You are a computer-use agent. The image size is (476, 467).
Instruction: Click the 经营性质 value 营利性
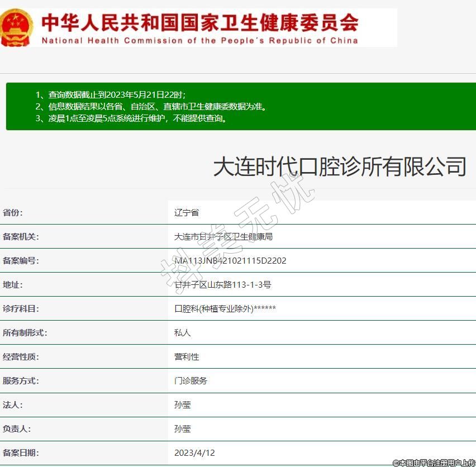(x=187, y=356)
